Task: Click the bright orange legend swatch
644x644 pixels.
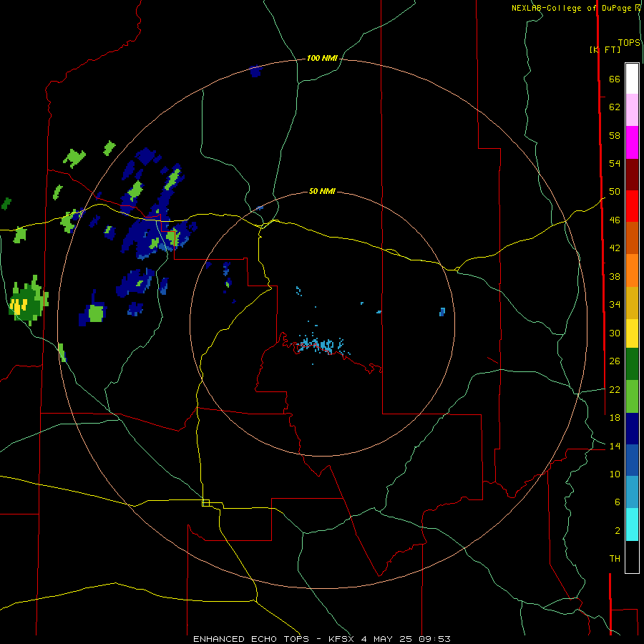Action: click(632, 270)
